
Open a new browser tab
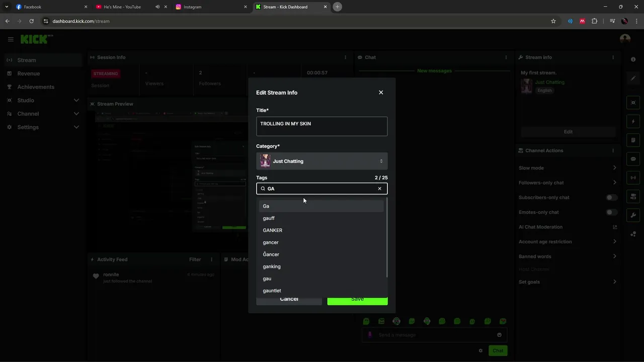pyautogui.click(x=338, y=7)
